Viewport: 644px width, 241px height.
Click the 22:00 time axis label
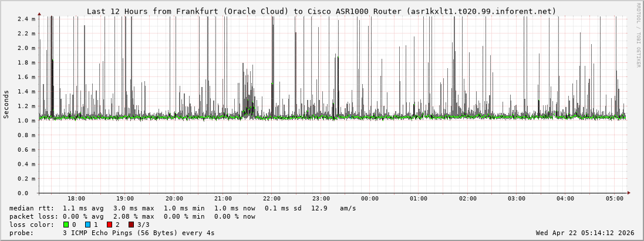pyautogui.click(x=272, y=199)
